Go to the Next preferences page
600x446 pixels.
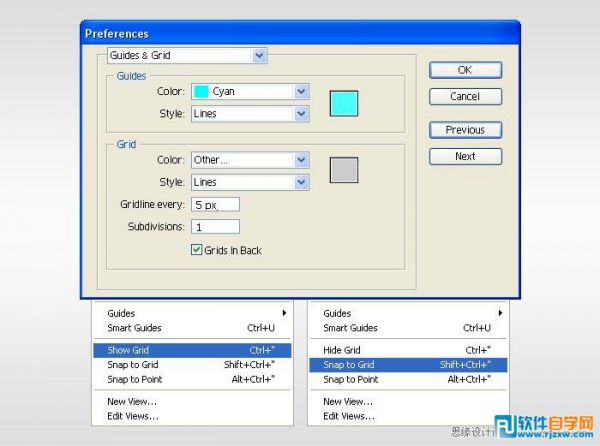pos(465,156)
